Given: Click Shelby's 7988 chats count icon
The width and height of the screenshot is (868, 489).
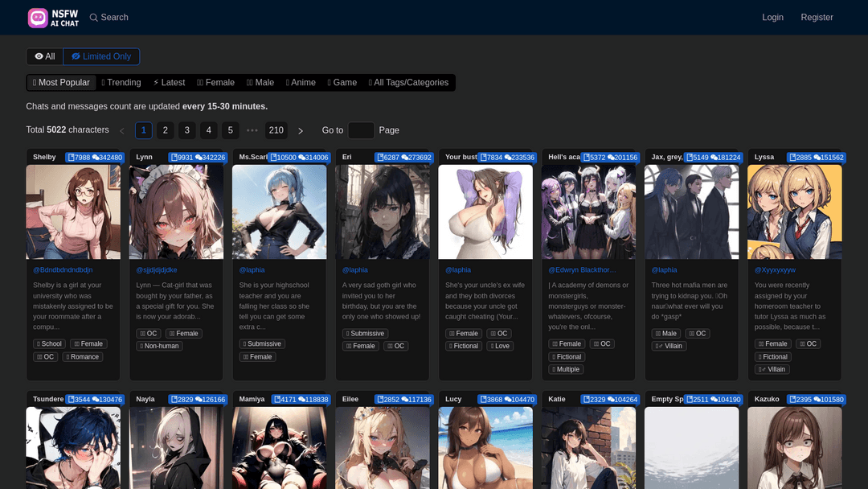Looking at the screenshot, I should 72,158.
